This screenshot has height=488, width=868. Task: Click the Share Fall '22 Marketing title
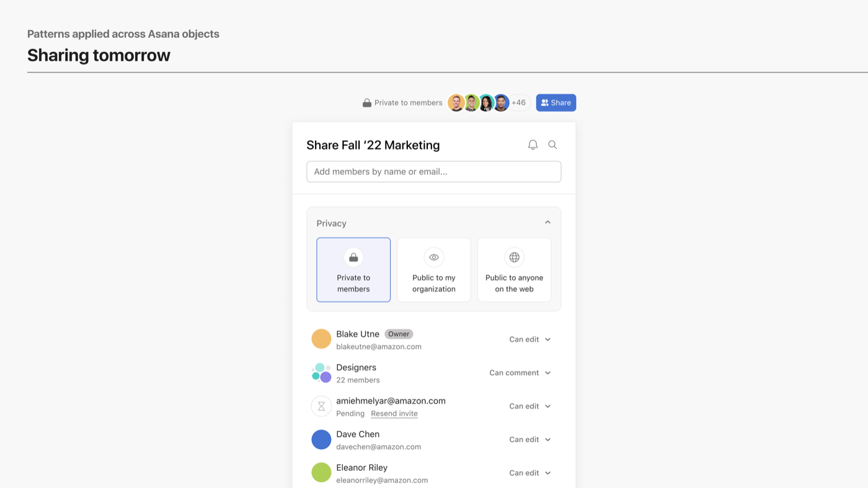373,145
